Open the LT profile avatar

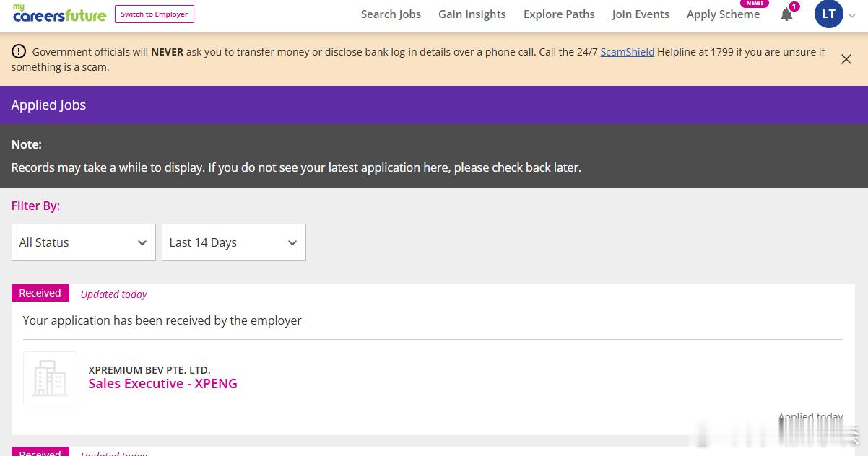(828, 14)
